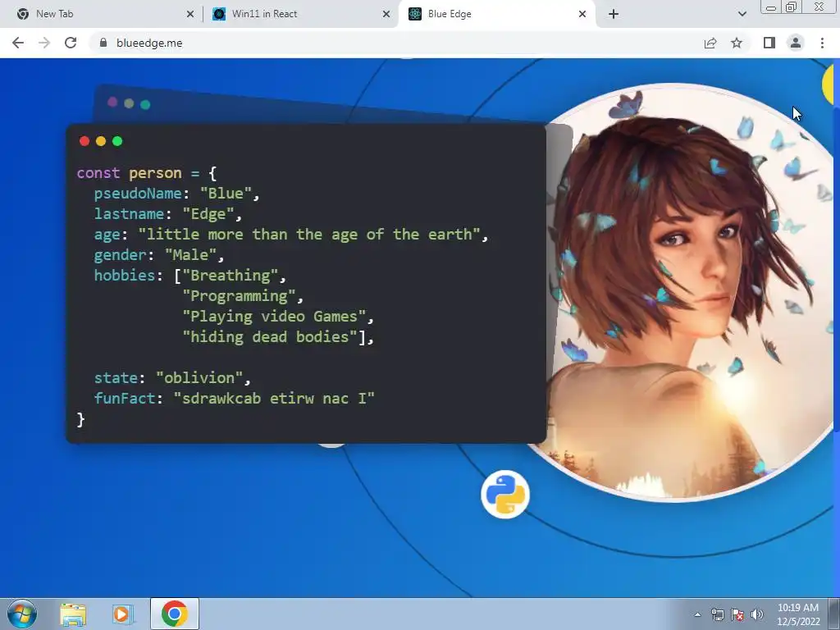Click the "Male" gender value

click(190, 254)
